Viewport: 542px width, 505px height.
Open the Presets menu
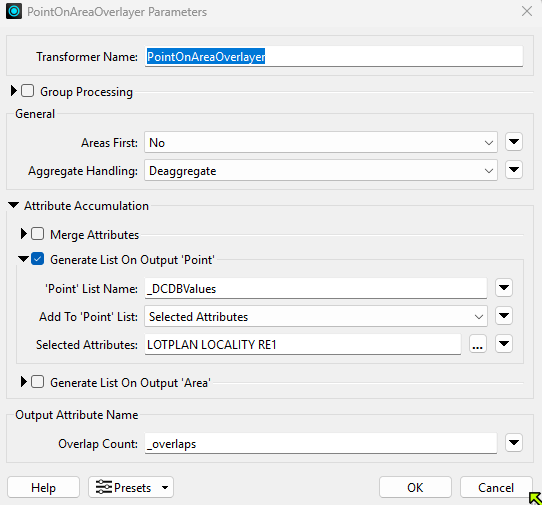pos(131,487)
